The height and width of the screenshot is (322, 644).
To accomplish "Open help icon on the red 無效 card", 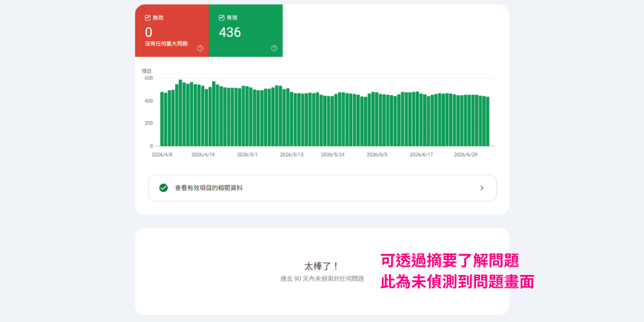I will 200,48.
